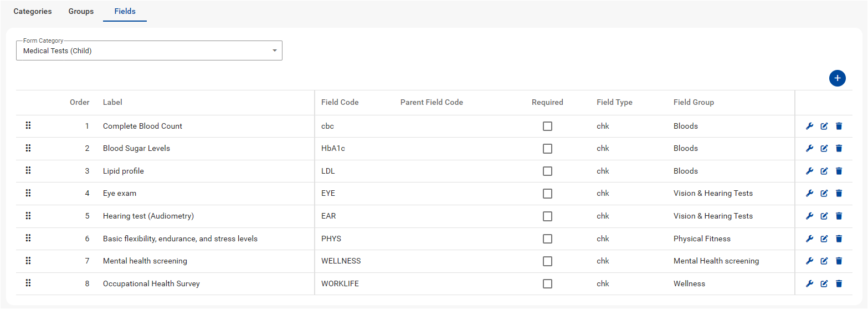Image resolution: width=868 pixels, height=309 pixels.
Task: Edit the Blood Sugar Levels field
Action: 824,149
